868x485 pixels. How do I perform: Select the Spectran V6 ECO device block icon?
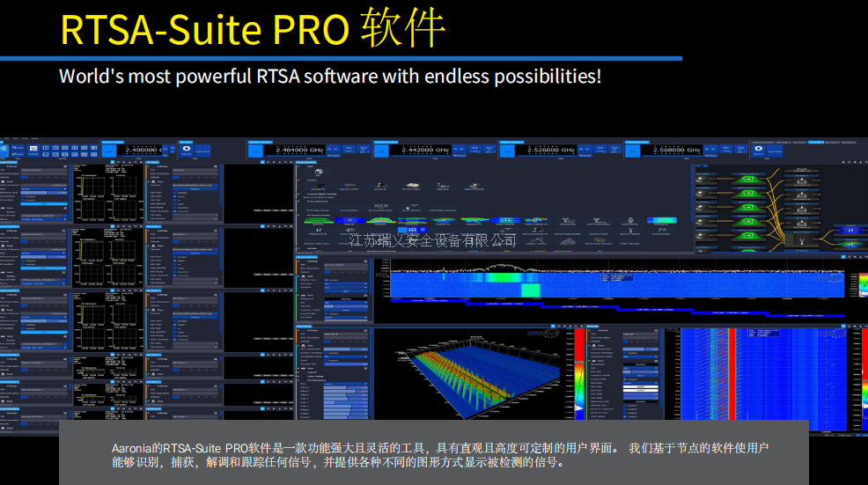click(349, 187)
